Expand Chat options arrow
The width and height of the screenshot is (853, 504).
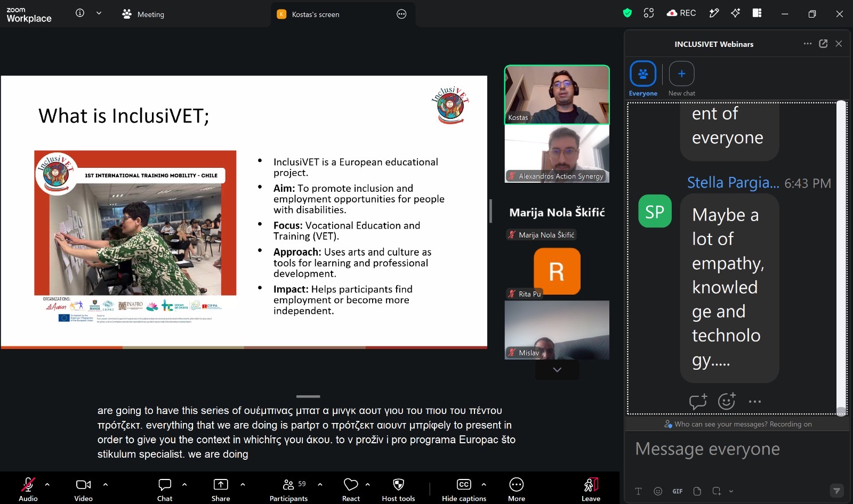pos(184,484)
